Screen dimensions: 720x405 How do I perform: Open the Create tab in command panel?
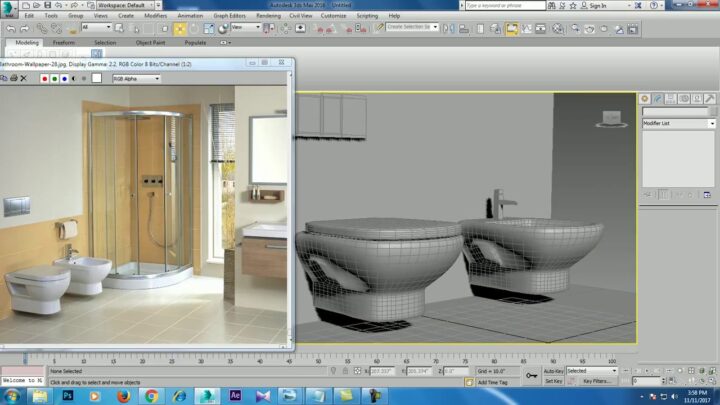pyautogui.click(x=645, y=99)
